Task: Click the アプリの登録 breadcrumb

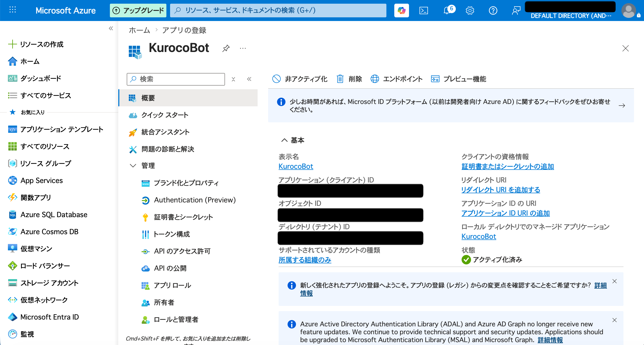Action: 184,30
